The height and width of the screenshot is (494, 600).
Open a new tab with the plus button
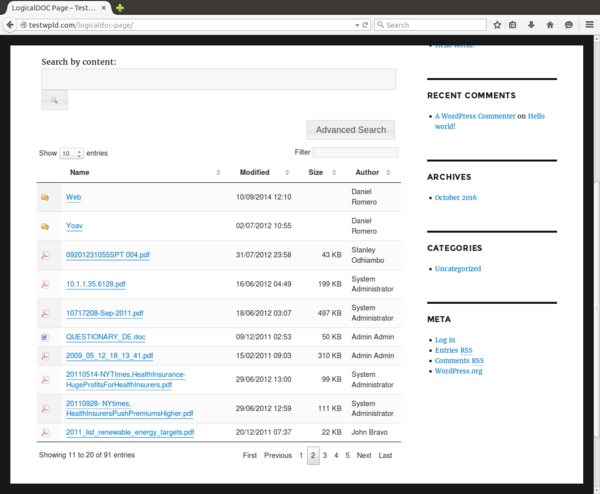click(x=120, y=7)
